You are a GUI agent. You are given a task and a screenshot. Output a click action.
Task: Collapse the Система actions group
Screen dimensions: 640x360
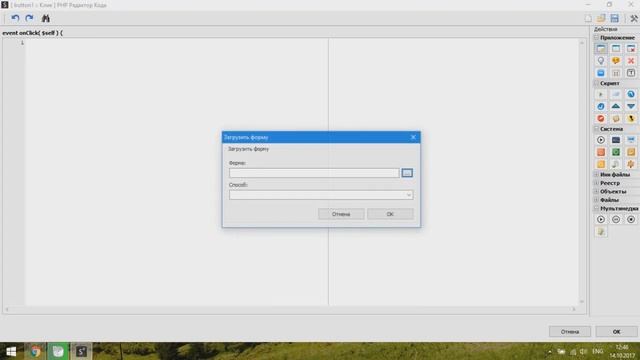click(x=596, y=129)
